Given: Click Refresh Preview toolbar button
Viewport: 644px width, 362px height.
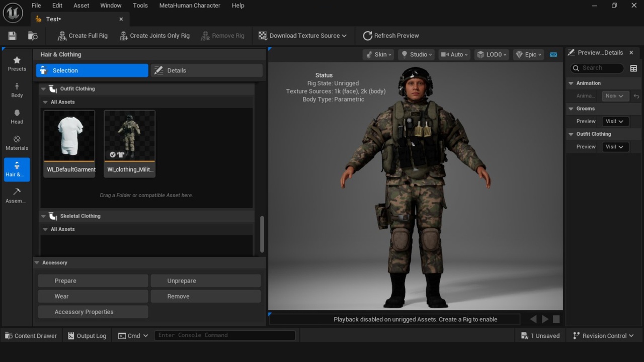Looking at the screenshot, I should pyautogui.click(x=391, y=36).
